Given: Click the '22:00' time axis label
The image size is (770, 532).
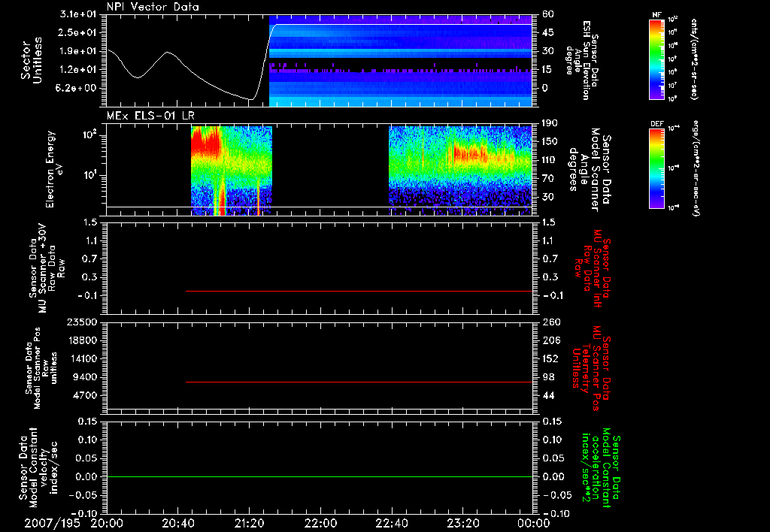Looking at the screenshot, I should pyautogui.click(x=320, y=524).
